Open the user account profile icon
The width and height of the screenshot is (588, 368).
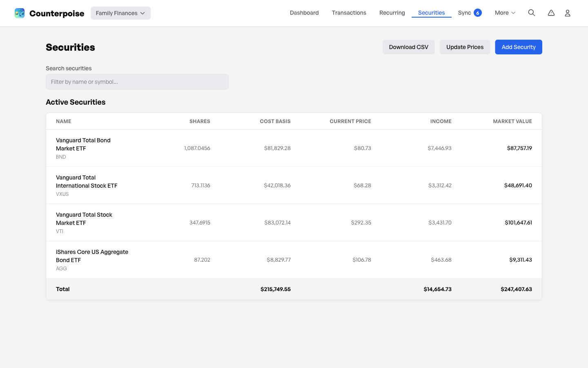click(568, 13)
